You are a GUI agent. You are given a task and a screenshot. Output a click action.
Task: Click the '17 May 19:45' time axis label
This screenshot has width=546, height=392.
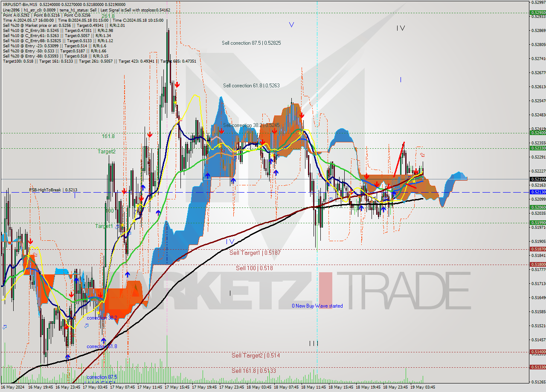pyautogui.click(x=203, y=388)
